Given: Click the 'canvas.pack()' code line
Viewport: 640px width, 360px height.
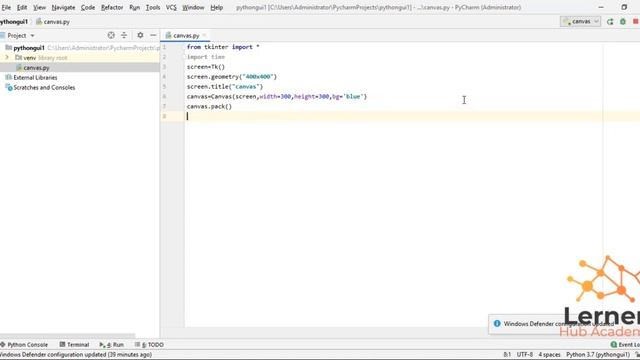Looking at the screenshot, I should 209,107.
